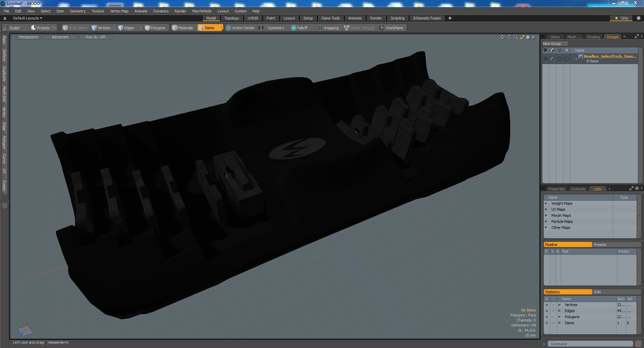Click the viewport rotate icon
This screenshot has width=644, height=348.
(x=509, y=37)
